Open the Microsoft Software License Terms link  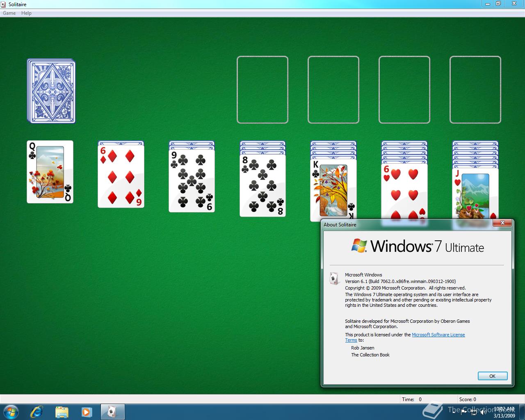(x=438, y=335)
